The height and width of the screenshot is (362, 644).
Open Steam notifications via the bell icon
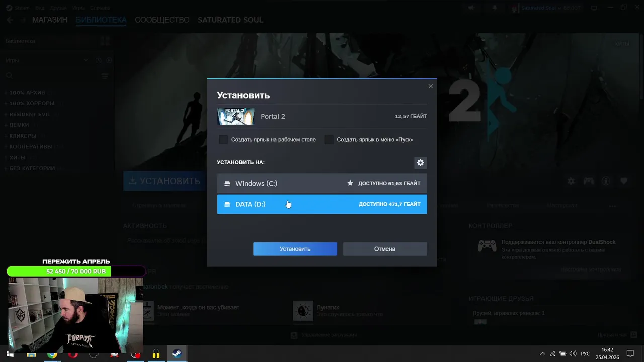pos(495,8)
